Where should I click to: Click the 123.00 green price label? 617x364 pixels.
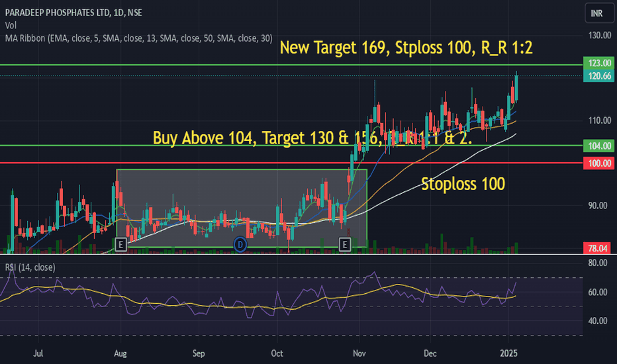click(x=598, y=63)
